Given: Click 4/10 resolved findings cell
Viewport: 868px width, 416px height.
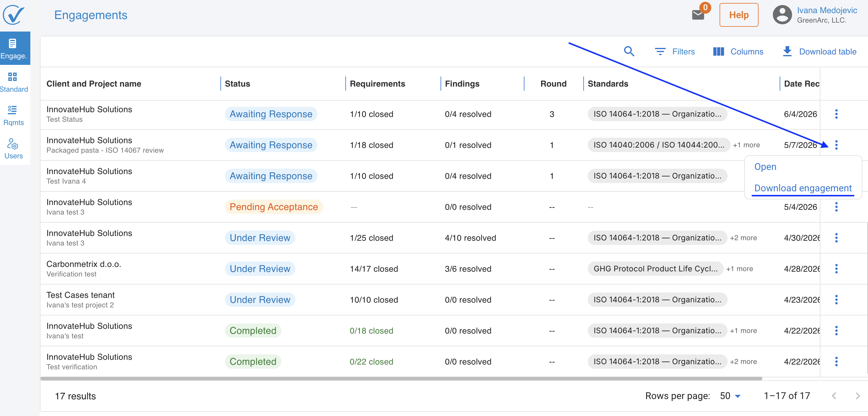Looking at the screenshot, I should pos(470,238).
